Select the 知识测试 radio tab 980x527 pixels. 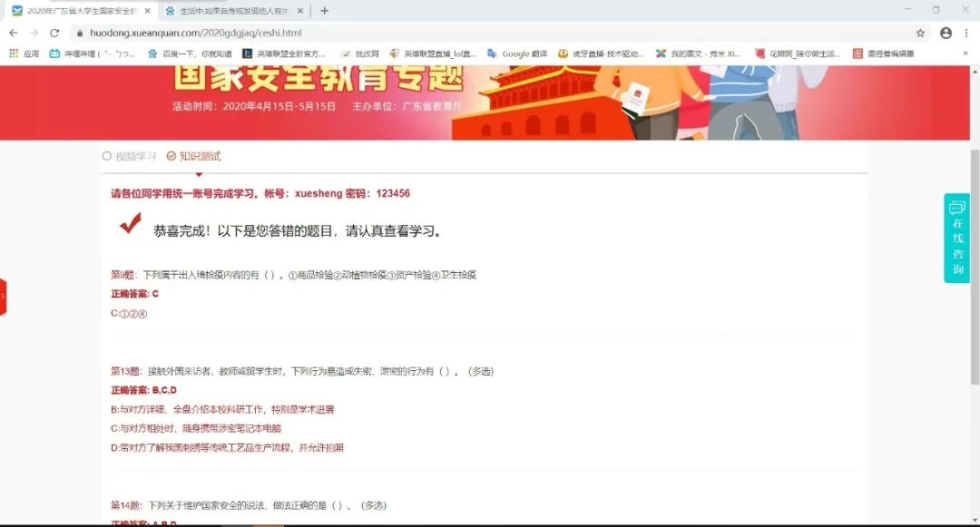coord(194,156)
